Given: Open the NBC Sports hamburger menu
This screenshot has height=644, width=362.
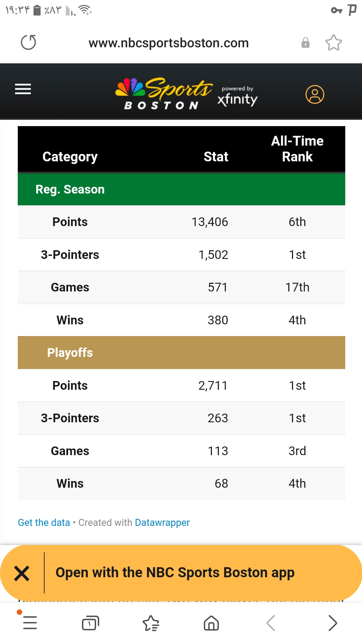Looking at the screenshot, I should [23, 89].
